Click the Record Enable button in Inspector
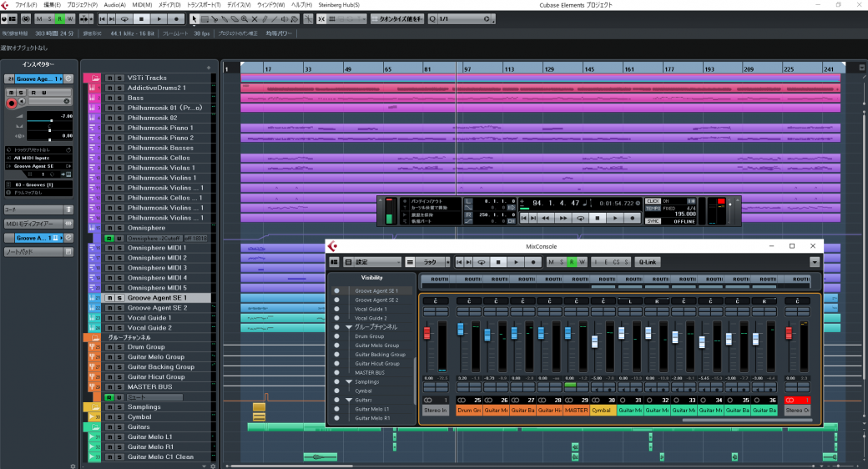 12,103
